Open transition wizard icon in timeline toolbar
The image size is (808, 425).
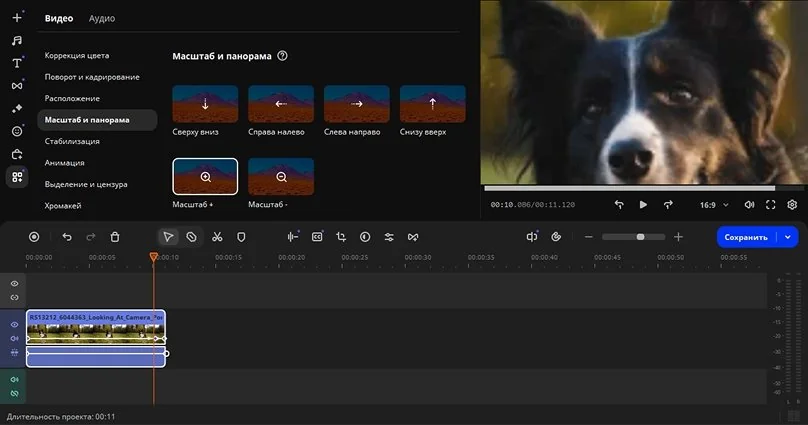(x=413, y=237)
